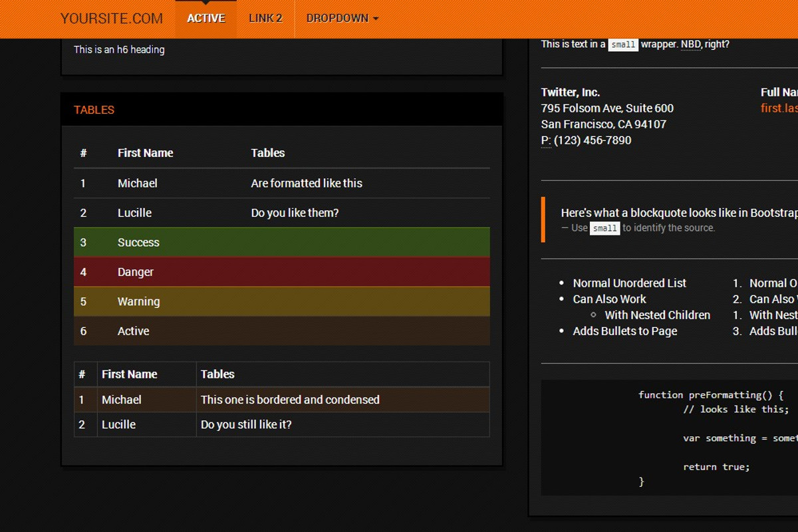Click the '// looks like this;' comment line

point(736,409)
